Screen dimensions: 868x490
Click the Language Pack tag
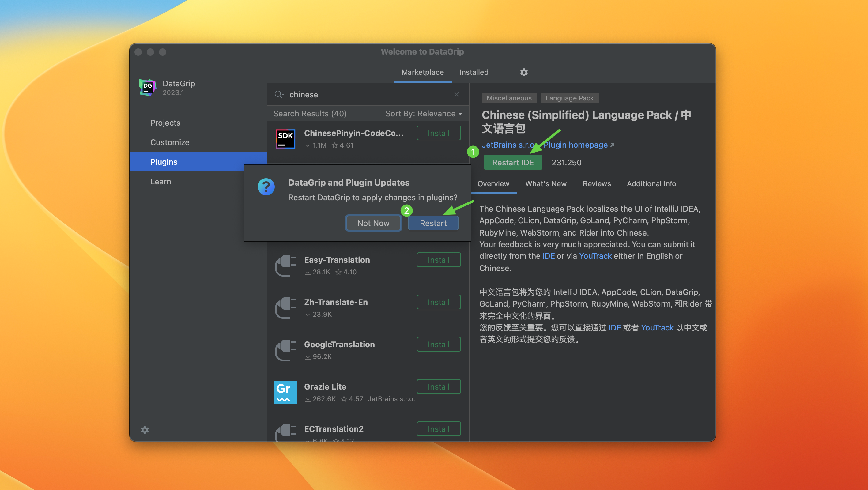569,98
